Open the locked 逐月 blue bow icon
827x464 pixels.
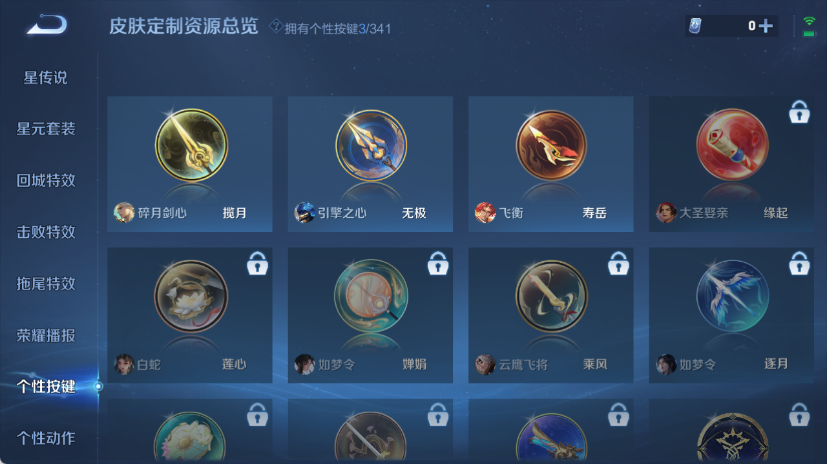732,296
